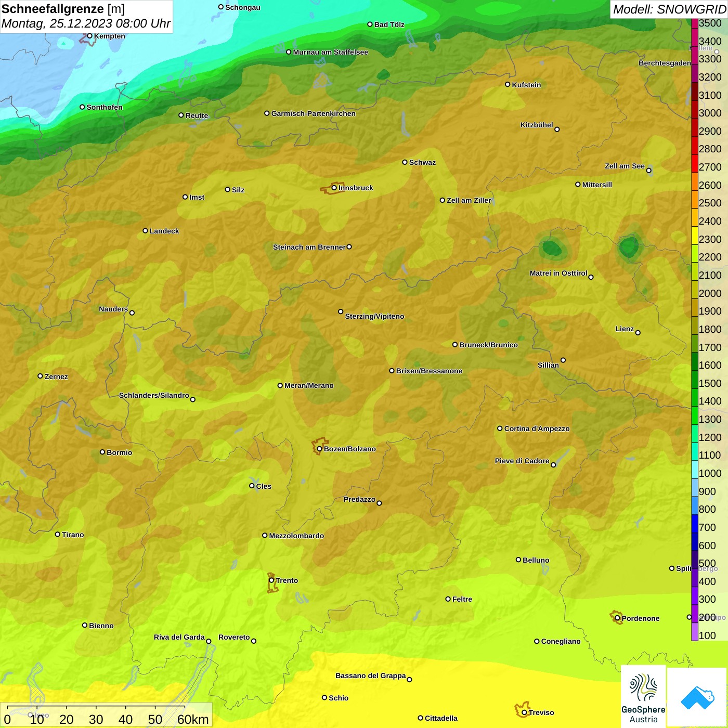Click the Tirano map marker

click(x=58, y=535)
